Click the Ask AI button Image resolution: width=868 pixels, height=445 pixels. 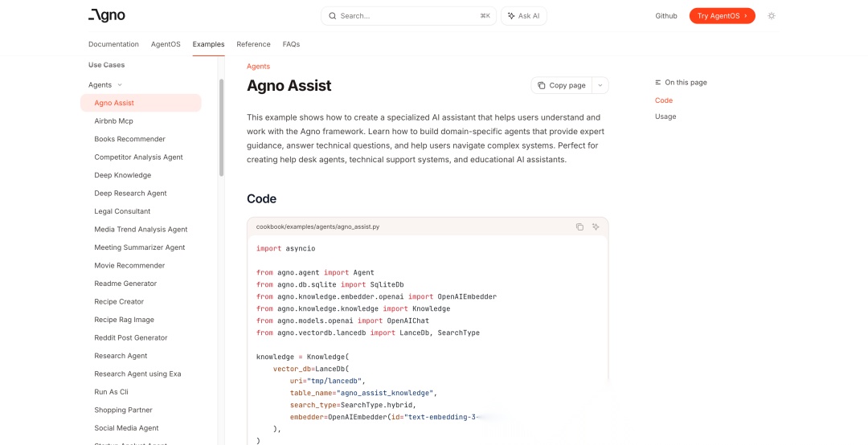click(524, 16)
